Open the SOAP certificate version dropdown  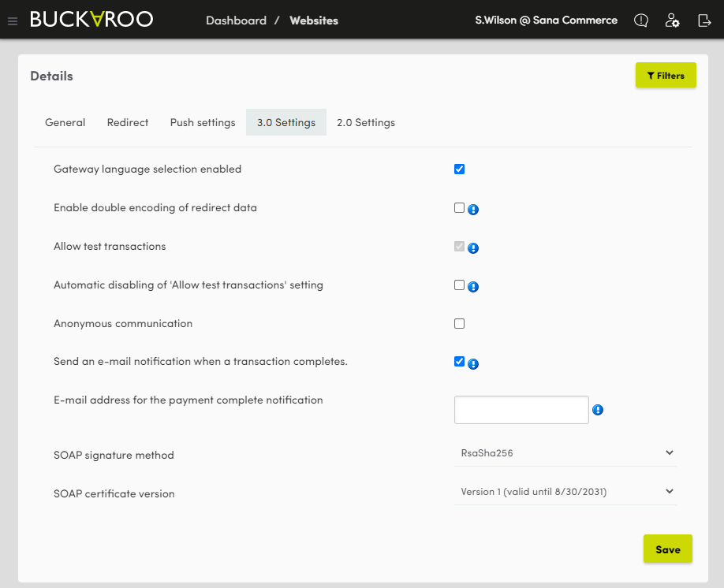pos(565,492)
